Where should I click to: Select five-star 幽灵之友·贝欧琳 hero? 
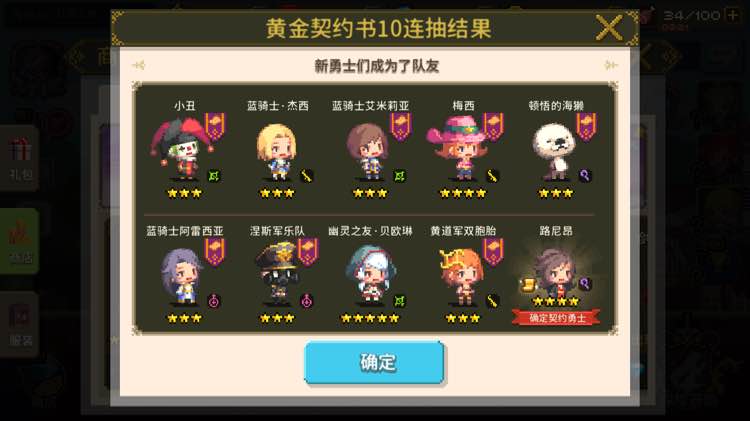click(x=370, y=275)
